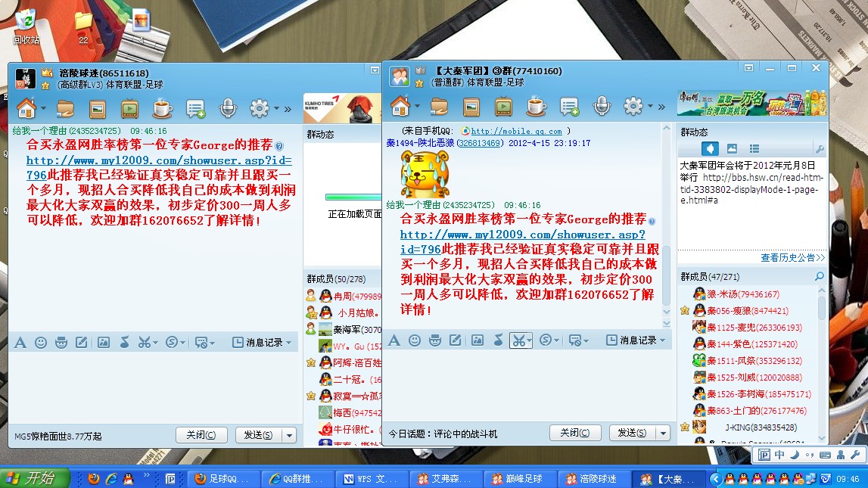Select member J-KING(834835428)
Viewport: 868px width, 488px height.
tap(761, 427)
